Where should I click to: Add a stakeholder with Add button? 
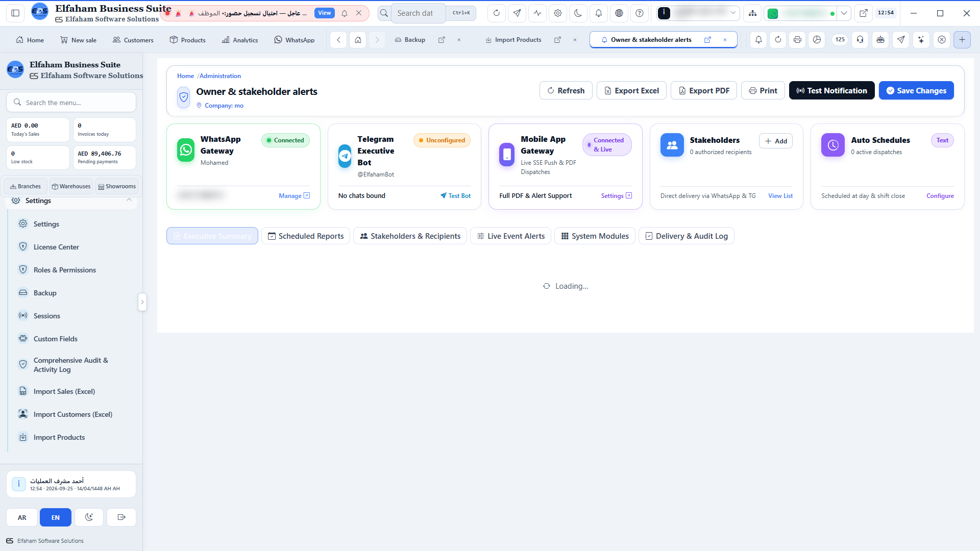pyautogui.click(x=776, y=141)
